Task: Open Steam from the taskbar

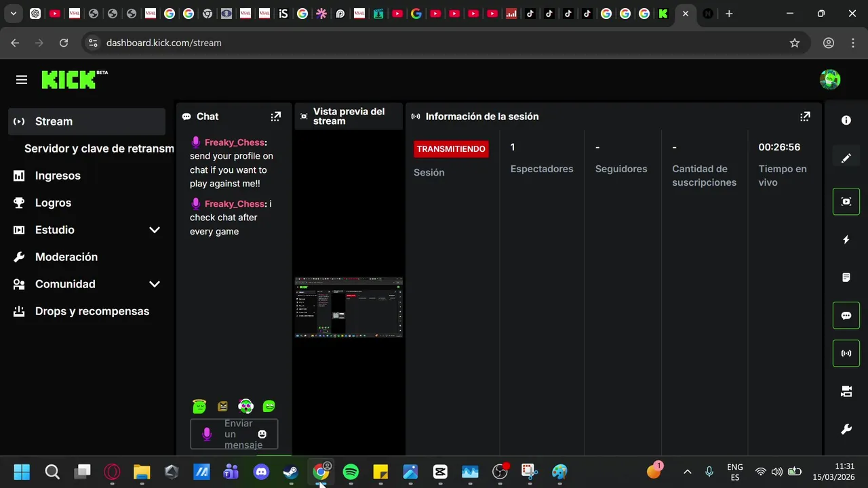Action: 291,472
